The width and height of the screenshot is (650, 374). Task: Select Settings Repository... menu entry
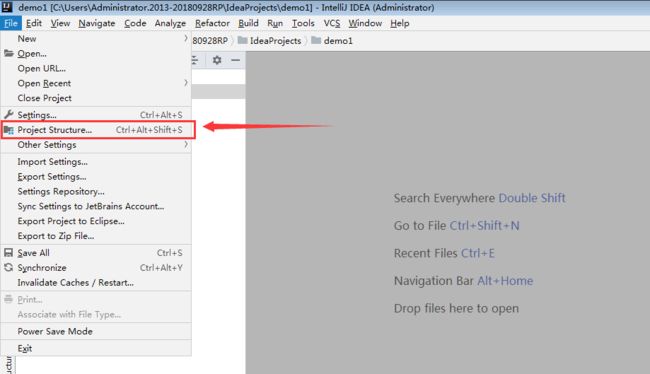point(96,192)
